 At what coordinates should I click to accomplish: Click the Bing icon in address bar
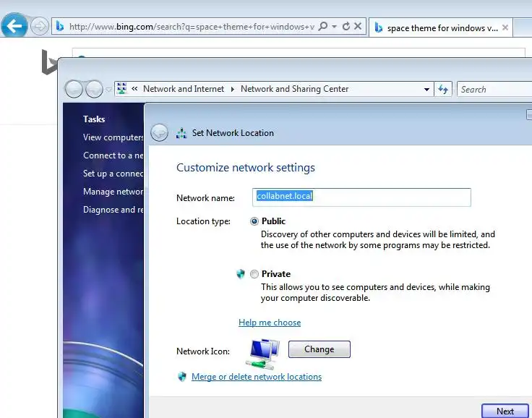click(60, 26)
